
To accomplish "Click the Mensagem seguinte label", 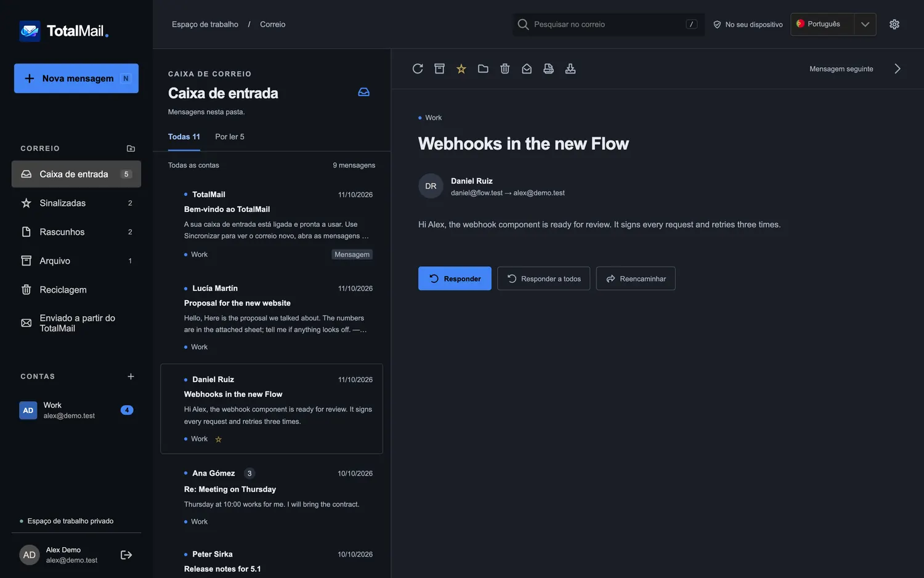I will [841, 69].
